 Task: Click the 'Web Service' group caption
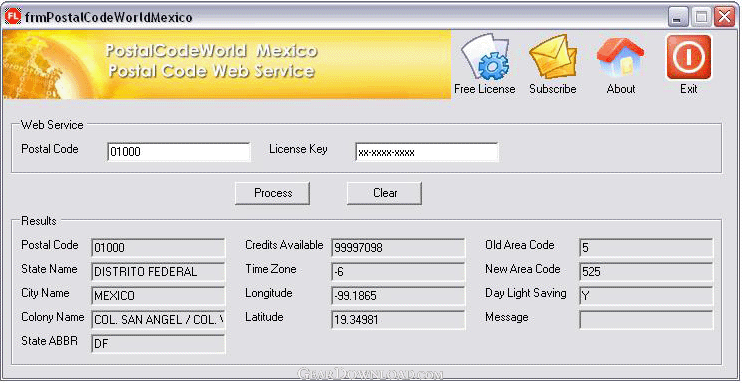(52, 125)
